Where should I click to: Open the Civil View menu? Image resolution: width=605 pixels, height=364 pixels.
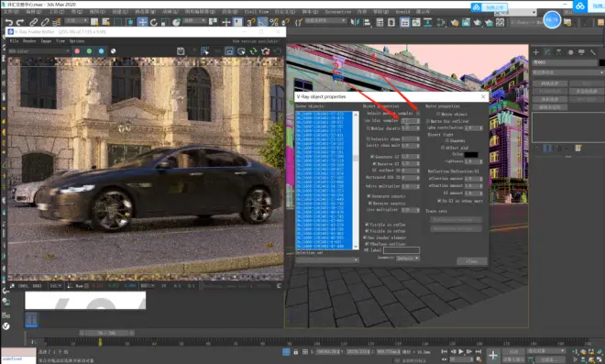[x=256, y=12]
